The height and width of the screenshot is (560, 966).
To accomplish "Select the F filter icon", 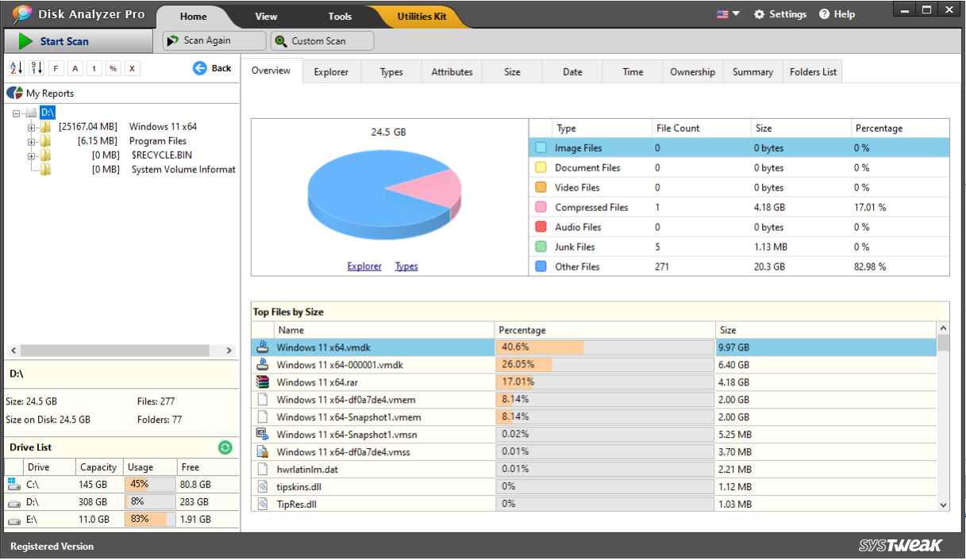I will click(x=55, y=67).
